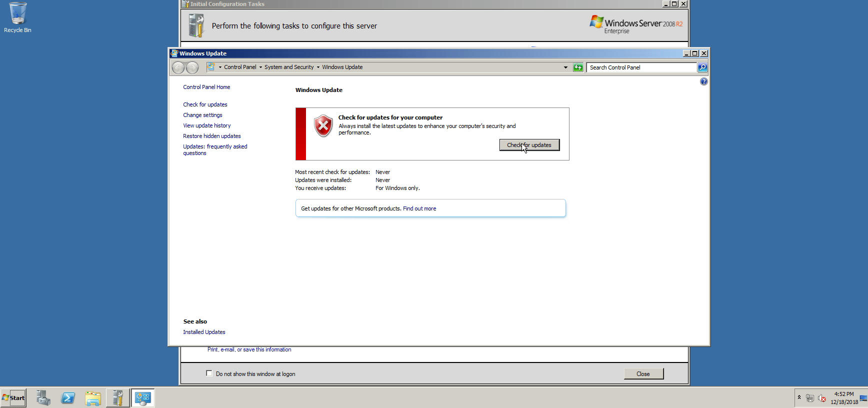
Task: Click the red shield error icon
Action: click(323, 126)
